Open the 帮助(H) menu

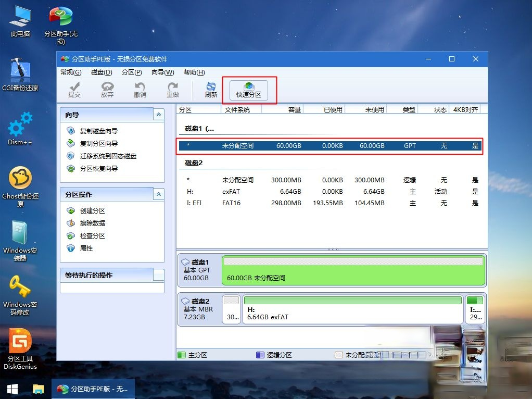(194, 72)
